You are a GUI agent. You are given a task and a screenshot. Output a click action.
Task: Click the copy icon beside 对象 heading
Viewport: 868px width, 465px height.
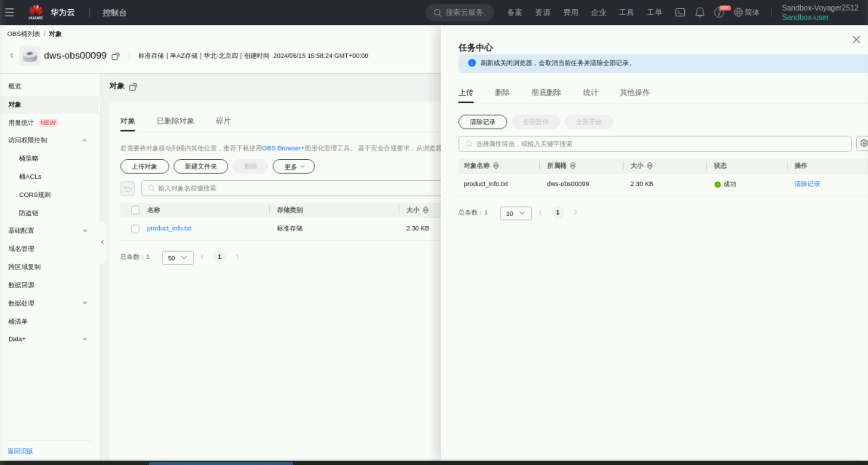[x=133, y=86]
